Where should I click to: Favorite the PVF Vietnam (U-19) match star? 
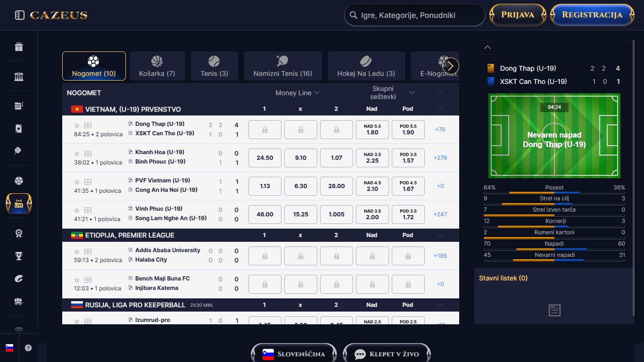[77, 182]
